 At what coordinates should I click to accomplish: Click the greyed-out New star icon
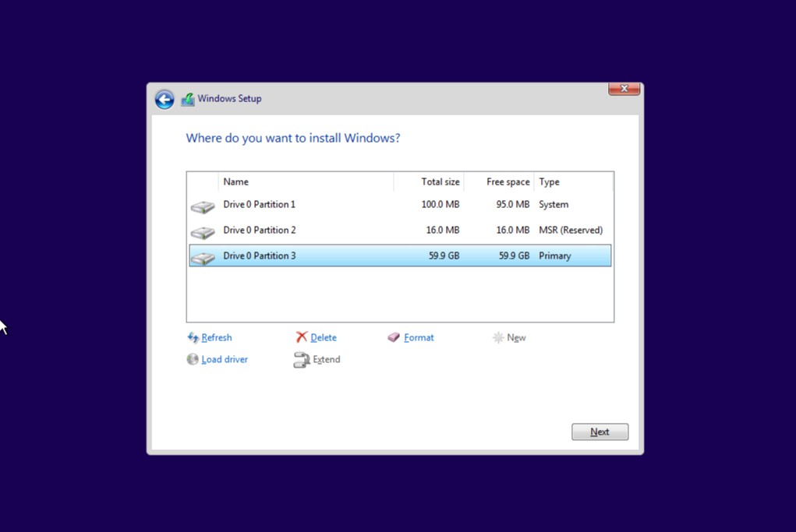[x=498, y=337]
